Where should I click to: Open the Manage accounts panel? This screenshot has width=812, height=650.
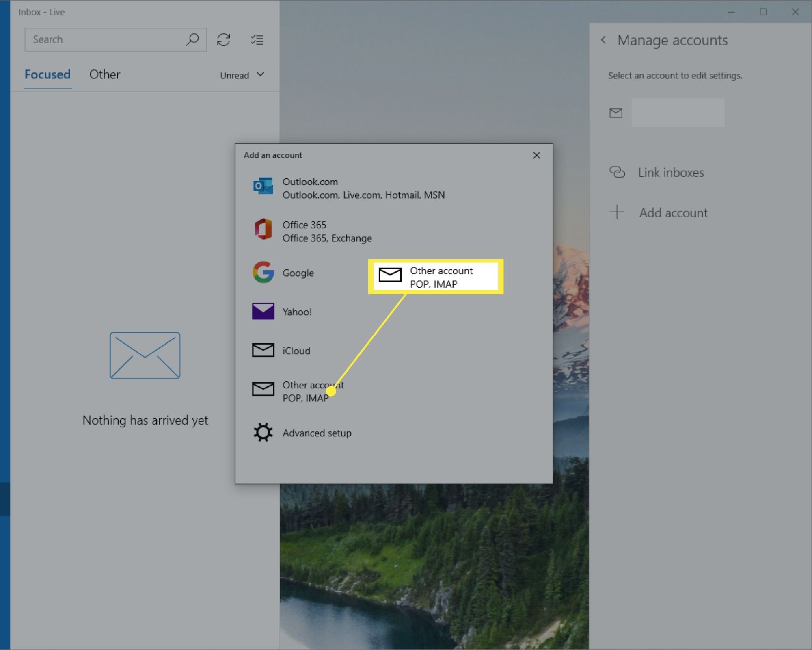coord(672,40)
